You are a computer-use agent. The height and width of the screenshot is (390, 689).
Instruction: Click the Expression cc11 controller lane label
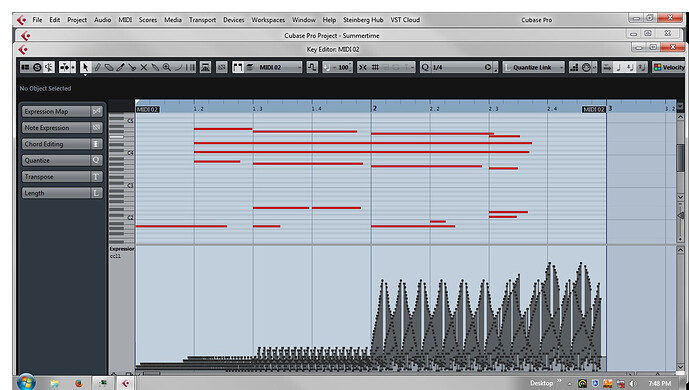coord(121,252)
